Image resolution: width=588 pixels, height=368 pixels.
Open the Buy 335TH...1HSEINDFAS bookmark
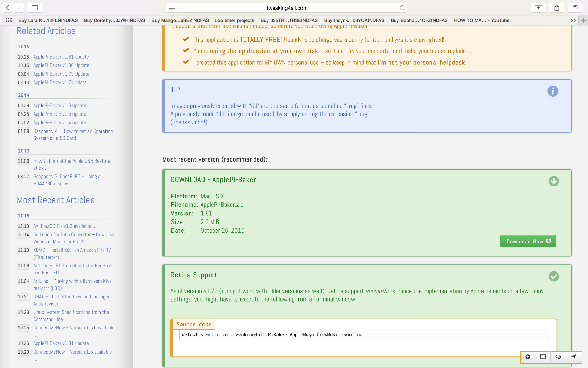tap(289, 20)
